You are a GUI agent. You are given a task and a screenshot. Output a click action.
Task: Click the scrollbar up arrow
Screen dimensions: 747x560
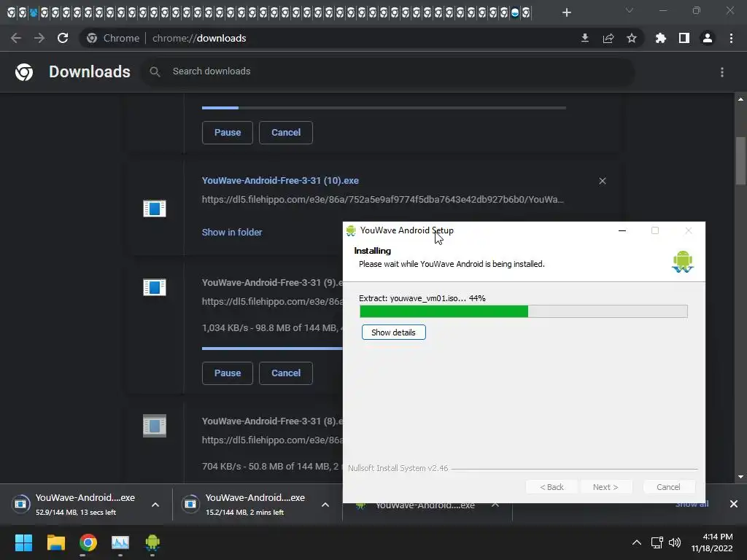[740, 99]
